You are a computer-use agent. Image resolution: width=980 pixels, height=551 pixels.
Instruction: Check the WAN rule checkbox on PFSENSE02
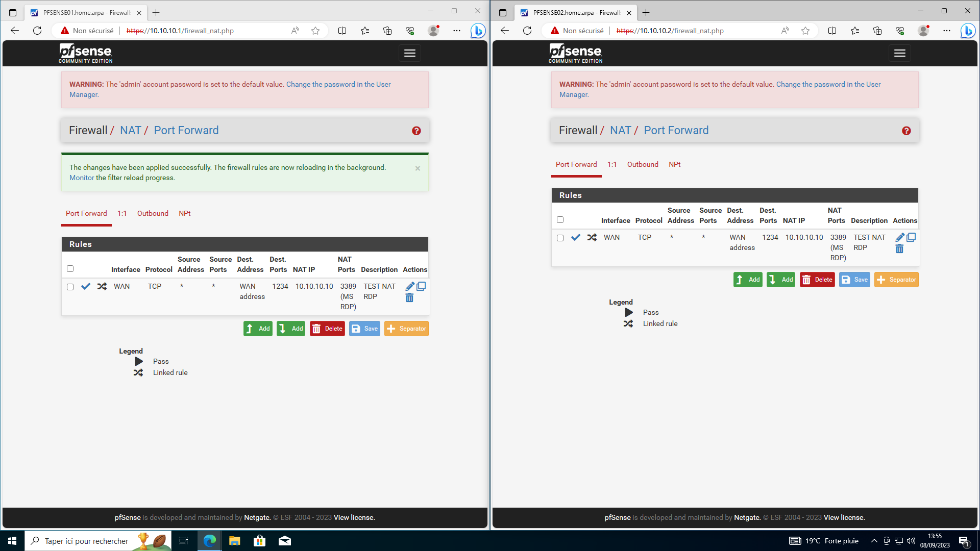[560, 238]
